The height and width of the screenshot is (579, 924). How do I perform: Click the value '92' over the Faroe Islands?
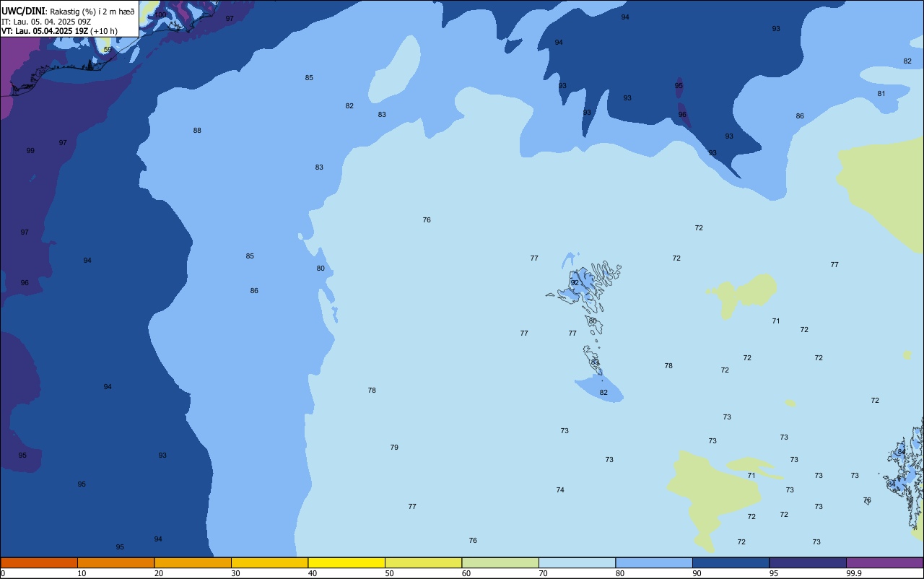pos(575,283)
